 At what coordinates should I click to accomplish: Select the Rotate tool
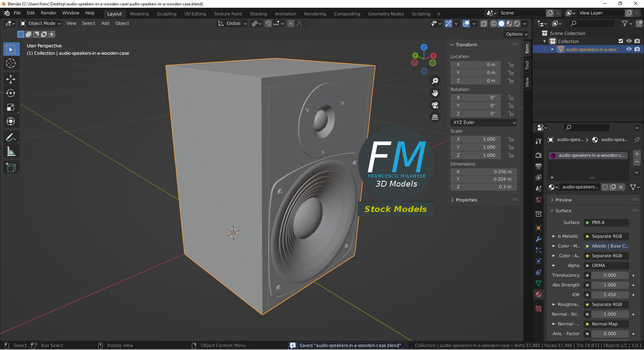[11, 93]
